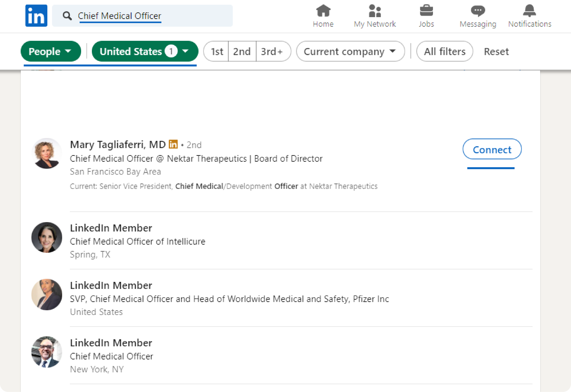Click the New York member's profile photo

click(x=47, y=352)
